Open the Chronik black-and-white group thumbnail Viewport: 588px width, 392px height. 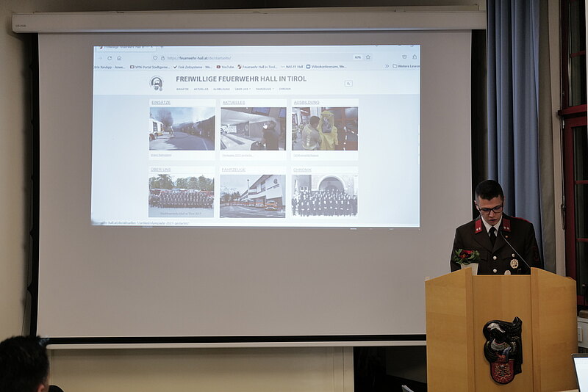[325, 196]
